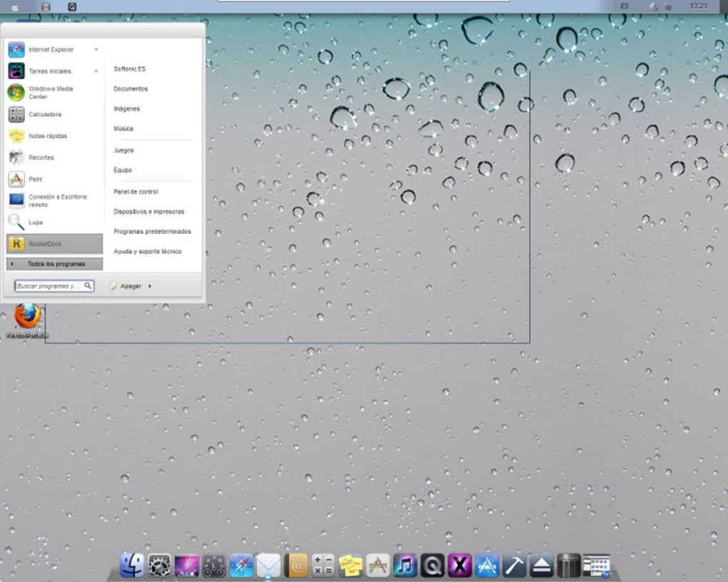
Task: Open Imágenes link
Action: (127, 108)
